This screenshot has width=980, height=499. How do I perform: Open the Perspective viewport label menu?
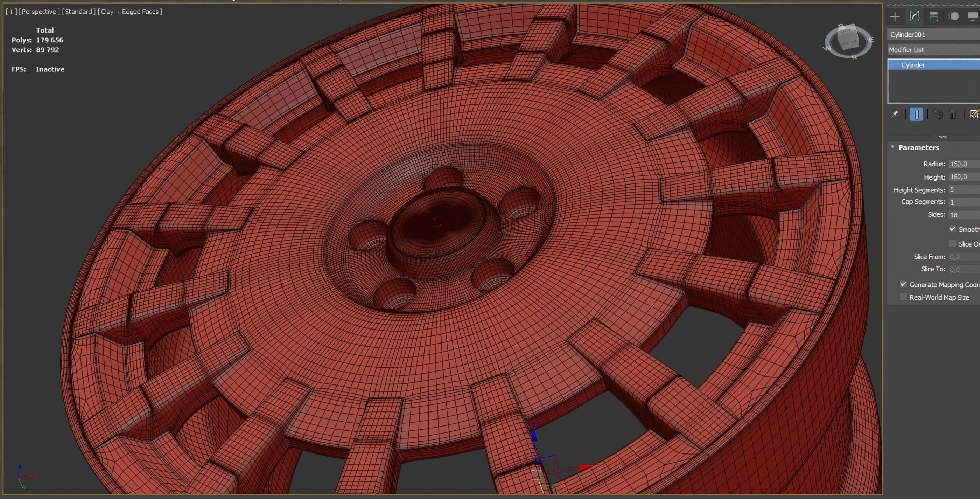pyautogui.click(x=39, y=12)
